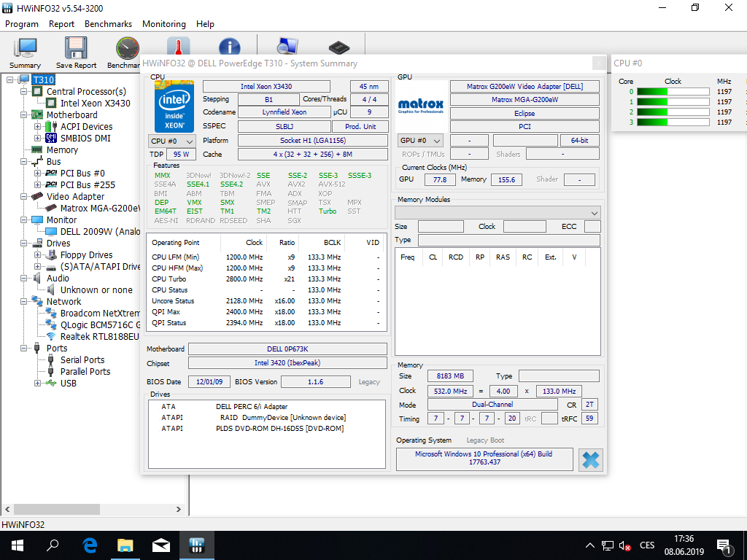Click the monitor with magnifier toolbar icon
Image resolution: width=747 pixels, height=560 pixels.
(x=287, y=46)
